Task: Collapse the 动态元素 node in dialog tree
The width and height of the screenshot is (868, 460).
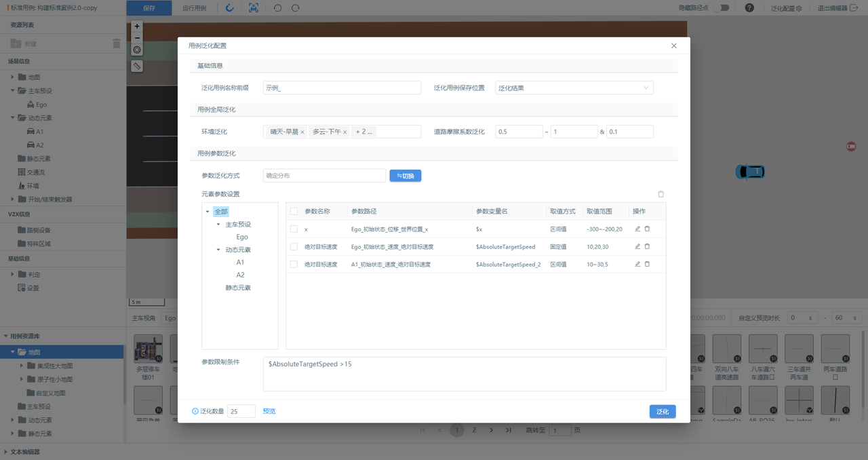Action: 218,250
